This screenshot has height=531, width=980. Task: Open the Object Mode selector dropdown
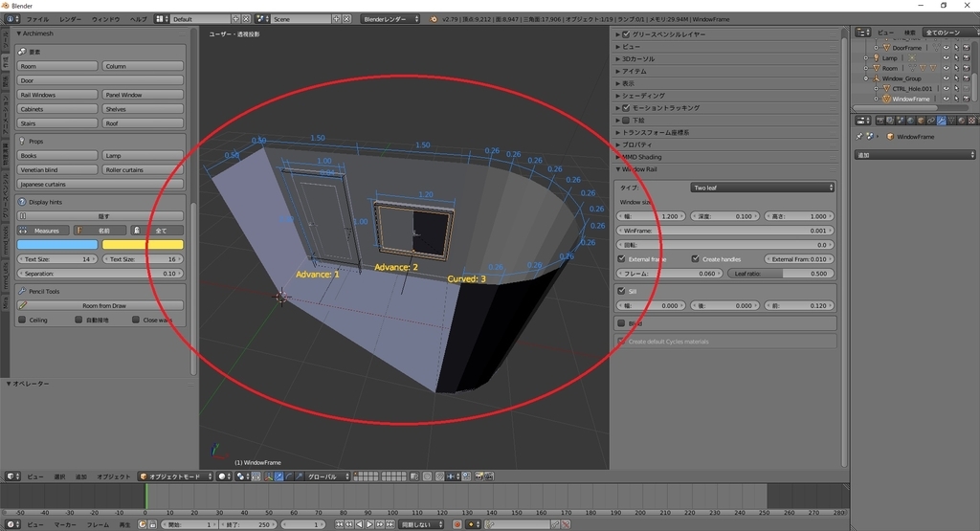coord(175,476)
